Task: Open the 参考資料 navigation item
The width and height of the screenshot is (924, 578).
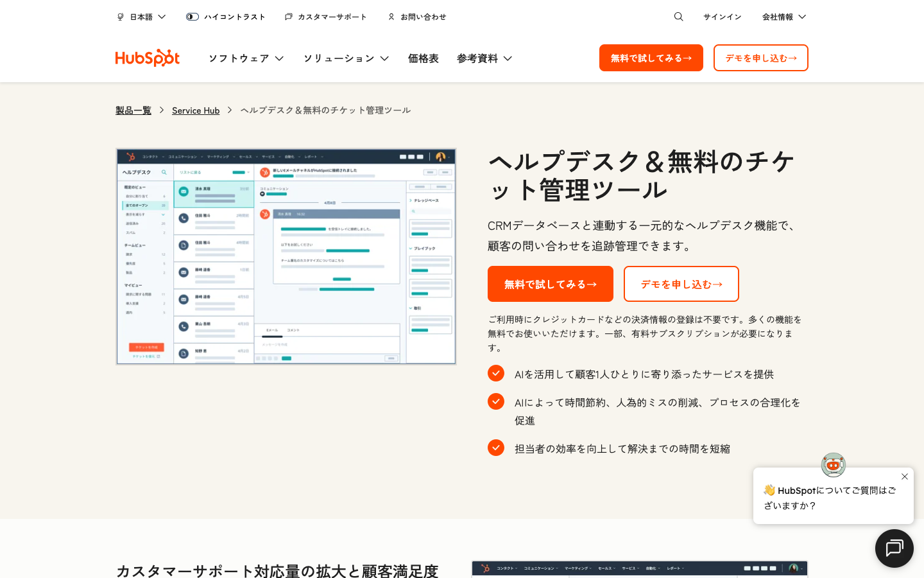Action: click(484, 58)
